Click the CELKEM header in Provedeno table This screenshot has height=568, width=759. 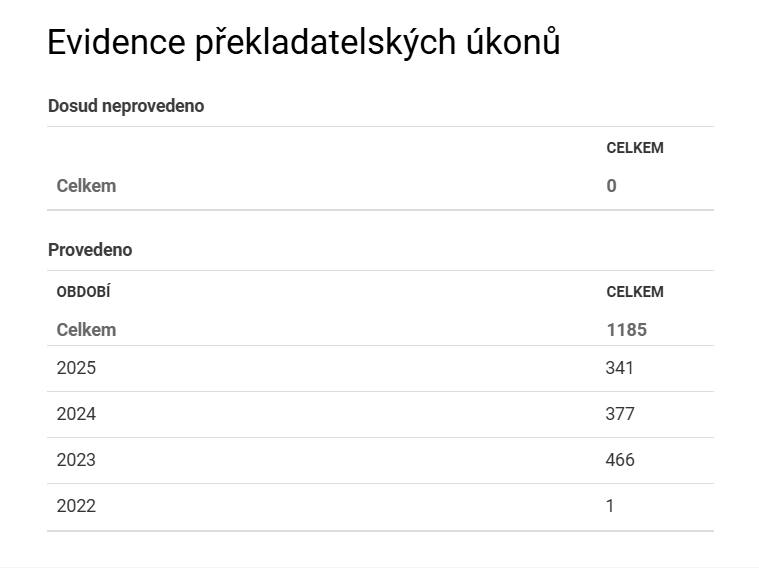[635, 292]
